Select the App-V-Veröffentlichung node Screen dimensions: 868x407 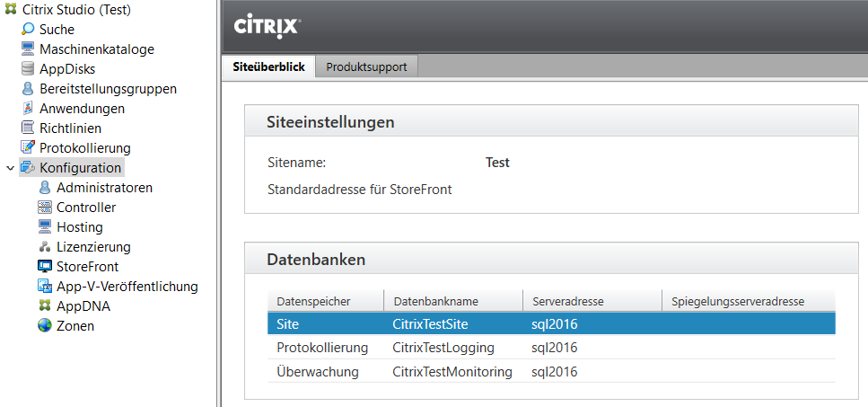pyautogui.click(x=127, y=287)
